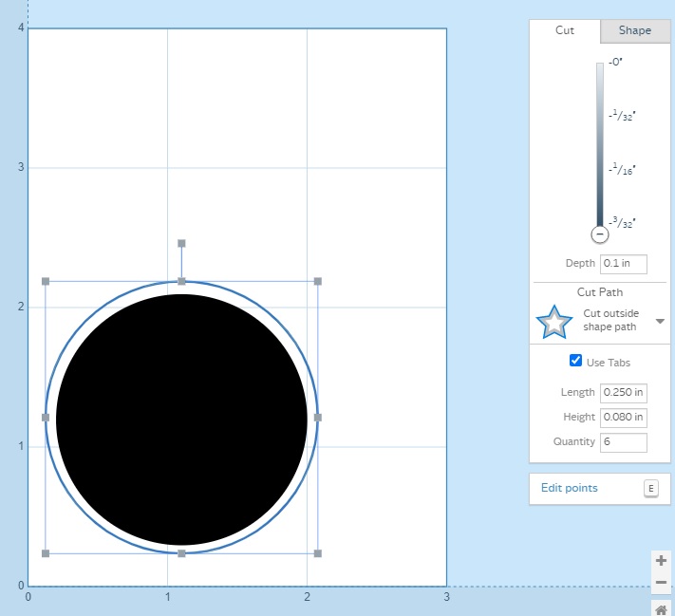Open the 'Cut outside shape path' selector

(x=609, y=321)
